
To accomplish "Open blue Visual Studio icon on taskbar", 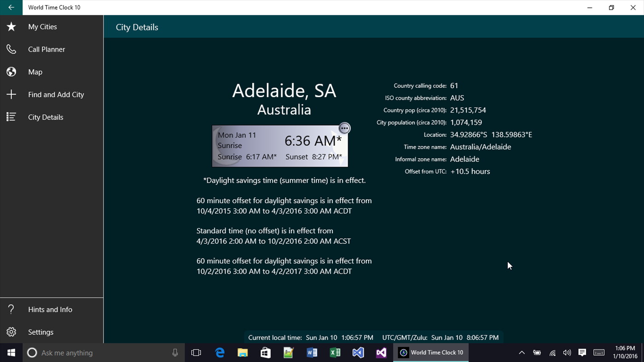I will click(358, 353).
